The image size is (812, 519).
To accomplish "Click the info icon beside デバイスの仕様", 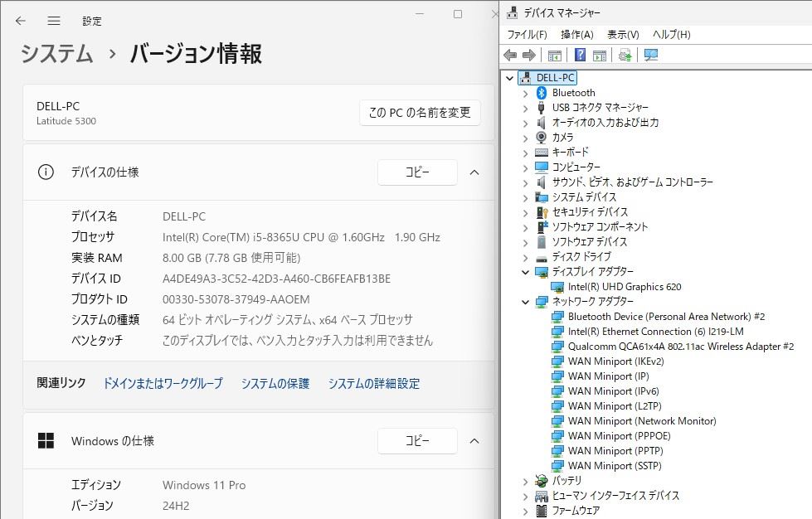I will pos(46,172).
